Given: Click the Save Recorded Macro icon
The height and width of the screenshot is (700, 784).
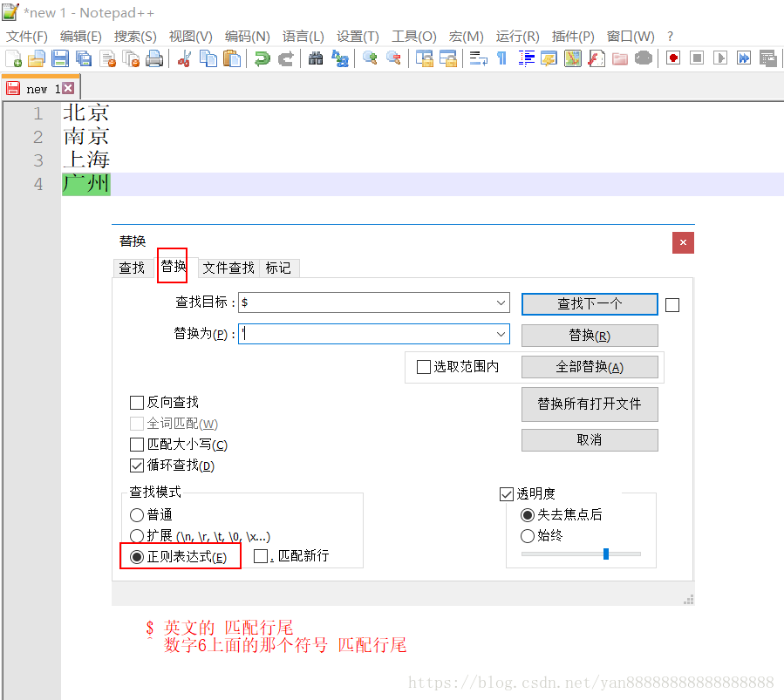Looking at the screenshot, I should [x=767, y=58].
